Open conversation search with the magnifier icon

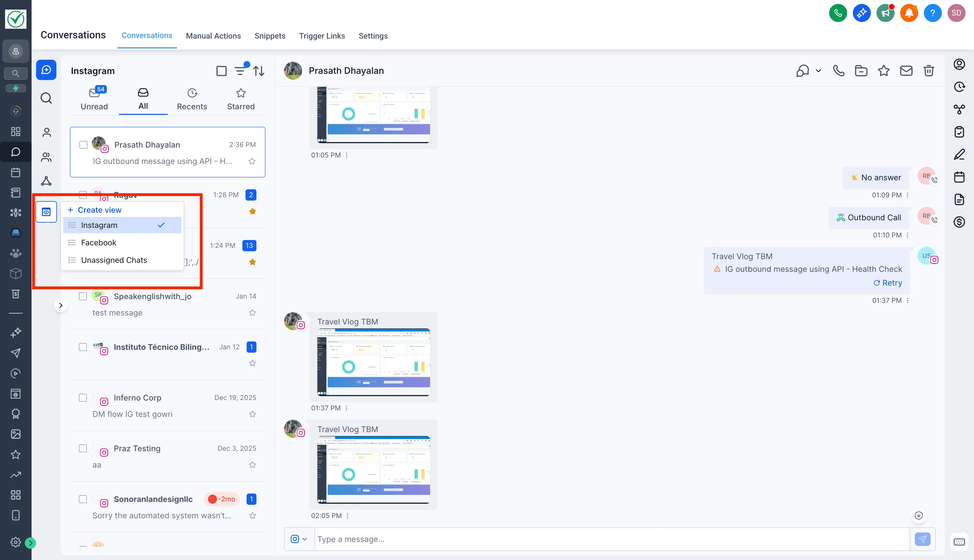[x=46, y=98]
